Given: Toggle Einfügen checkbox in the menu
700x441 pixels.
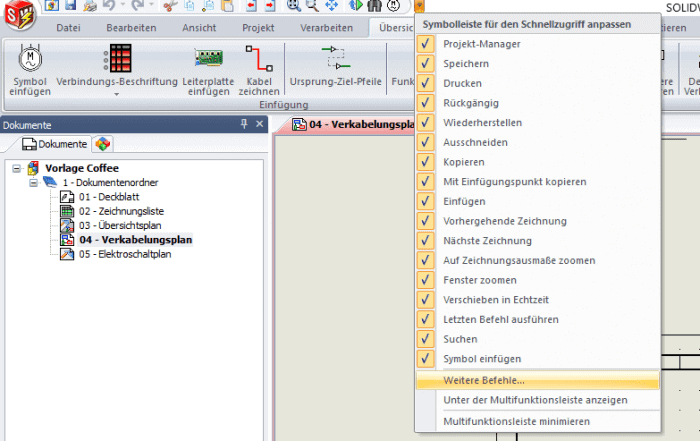Looking at the screenshot, I should [x=425, y=201].
